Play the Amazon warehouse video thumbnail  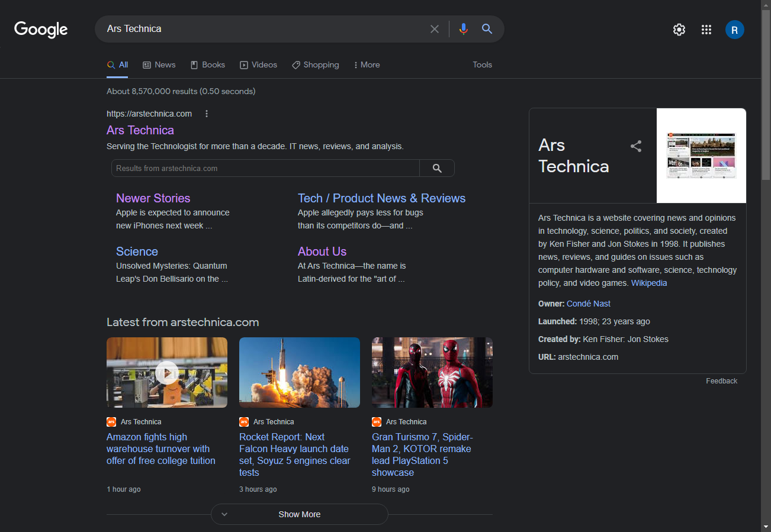pyautogui.click(x=167, y=372)
